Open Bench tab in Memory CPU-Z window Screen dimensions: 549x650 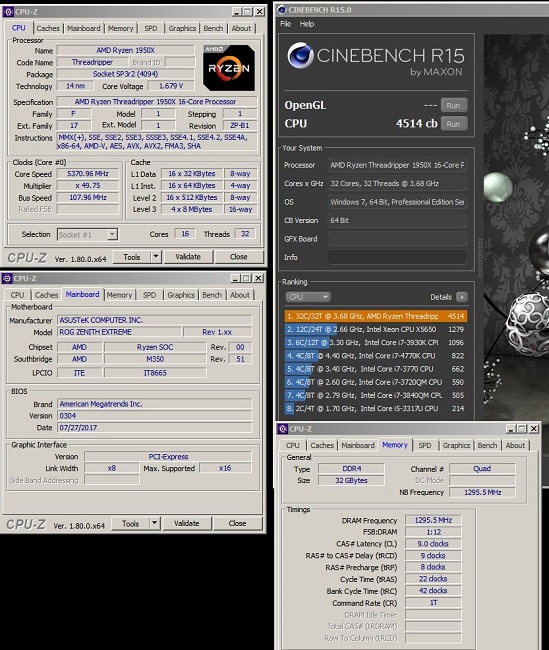point(487,445)
